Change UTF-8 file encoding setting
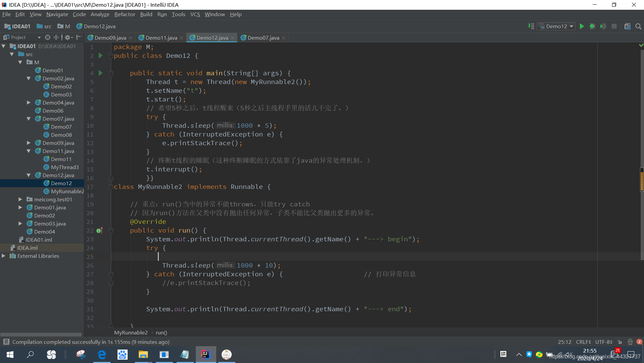The image size is (644, 363). click(604, 342)
